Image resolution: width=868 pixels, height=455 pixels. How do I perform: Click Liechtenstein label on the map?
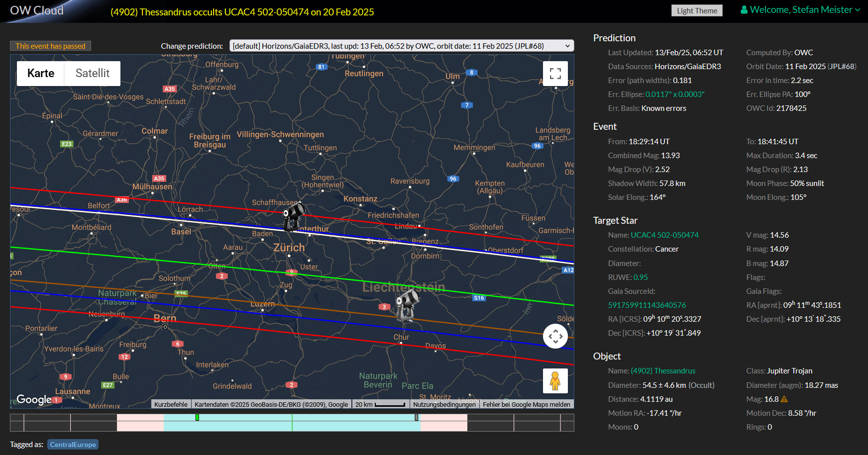[404, 287]
